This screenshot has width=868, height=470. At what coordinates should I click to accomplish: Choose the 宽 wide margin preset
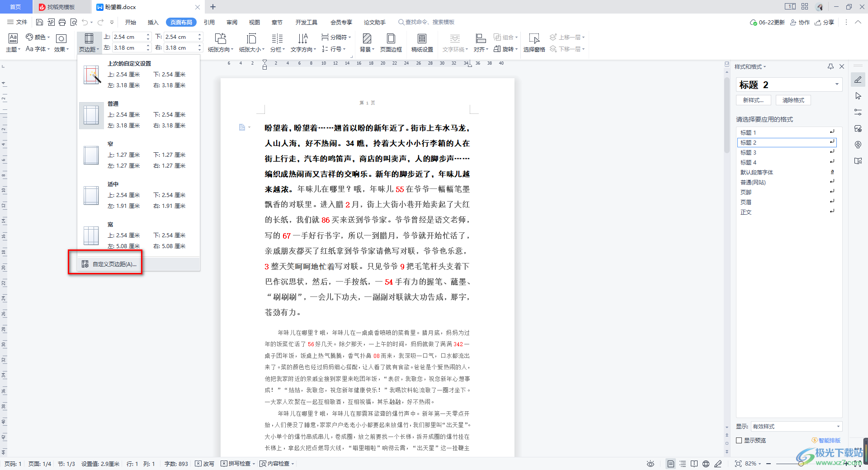pos(138,236)
